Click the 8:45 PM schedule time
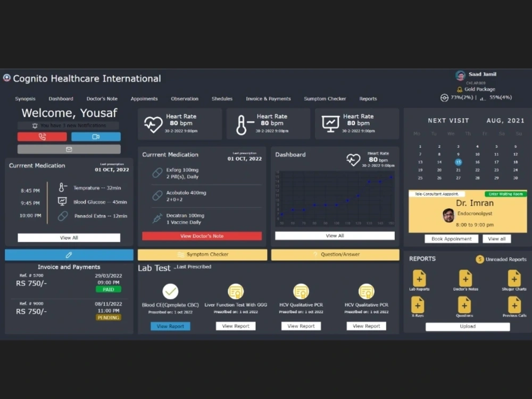This screenshot has width=532, height=399. [x=30, y=191]
